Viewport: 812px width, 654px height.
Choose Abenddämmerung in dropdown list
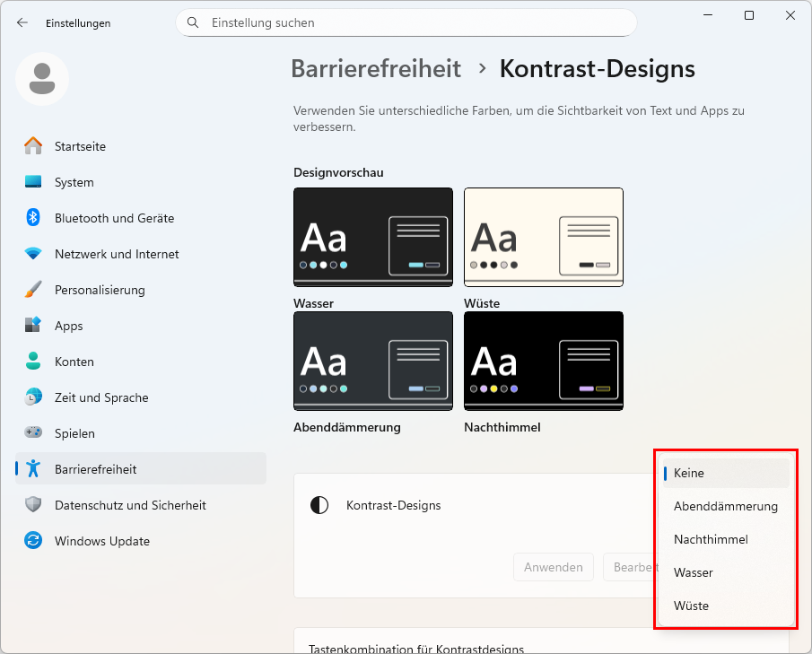[x=726, y=506]
